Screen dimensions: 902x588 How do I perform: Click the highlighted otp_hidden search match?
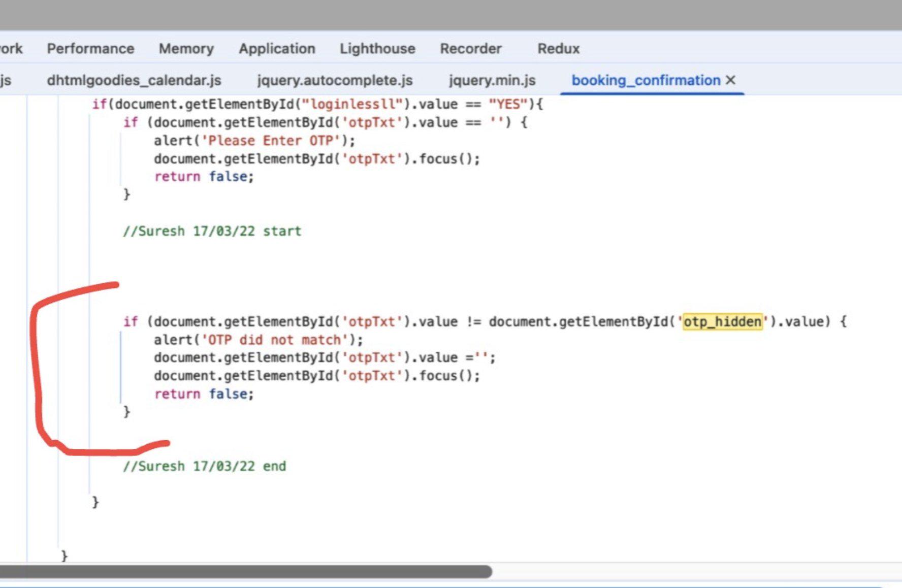[722, 321]
